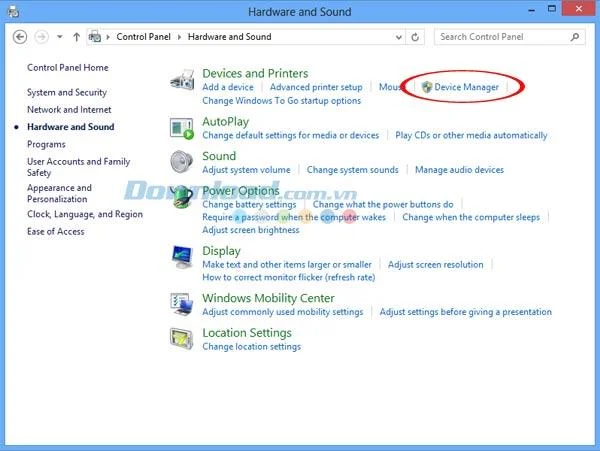This screenshot has width=600, height=451.
Task: Click the Sound speaker icon
Action: coord(181,161)
